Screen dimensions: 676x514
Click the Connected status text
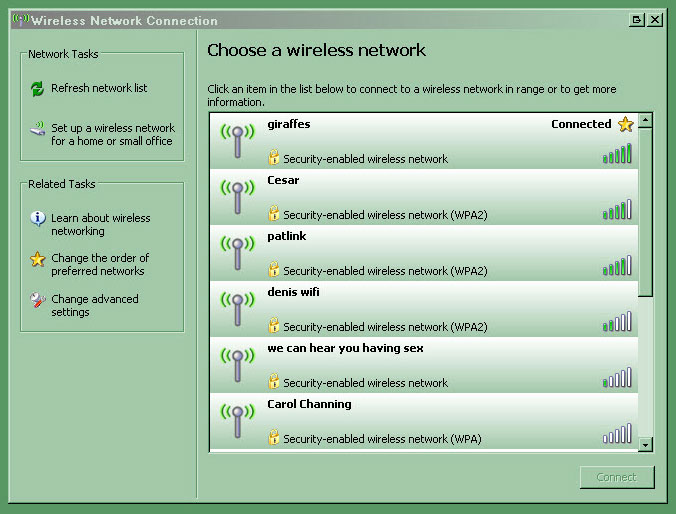[581, 124]
